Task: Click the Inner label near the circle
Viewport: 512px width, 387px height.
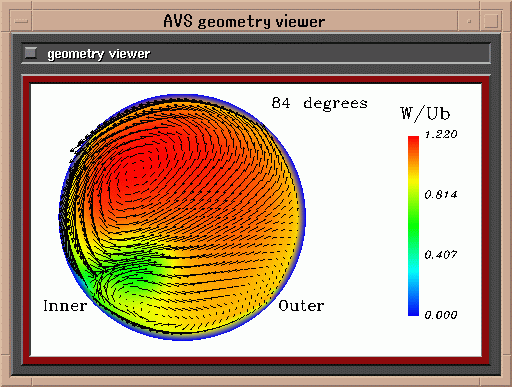Action: pyautogui.click(x=65, y=306)
